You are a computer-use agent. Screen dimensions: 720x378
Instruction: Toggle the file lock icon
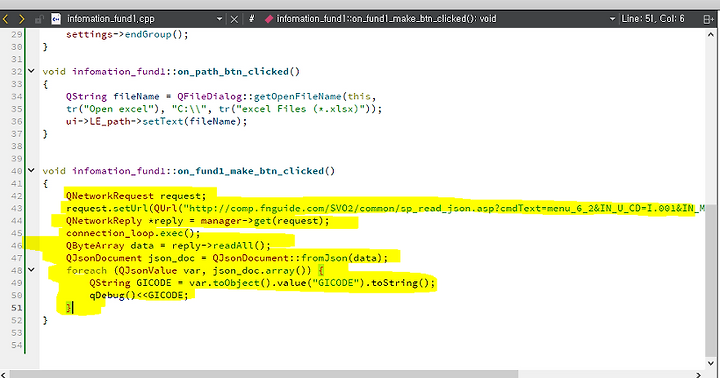[x=39, y=19]
